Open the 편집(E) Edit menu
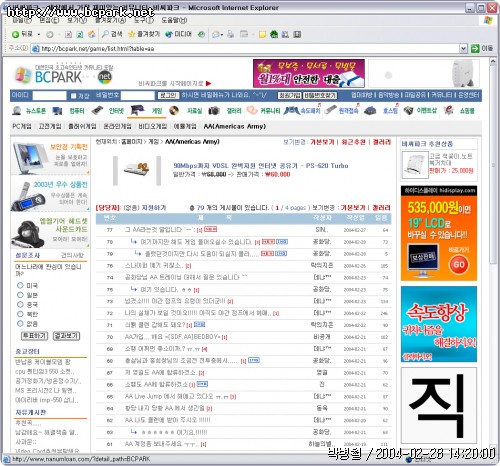 [49, 20]
